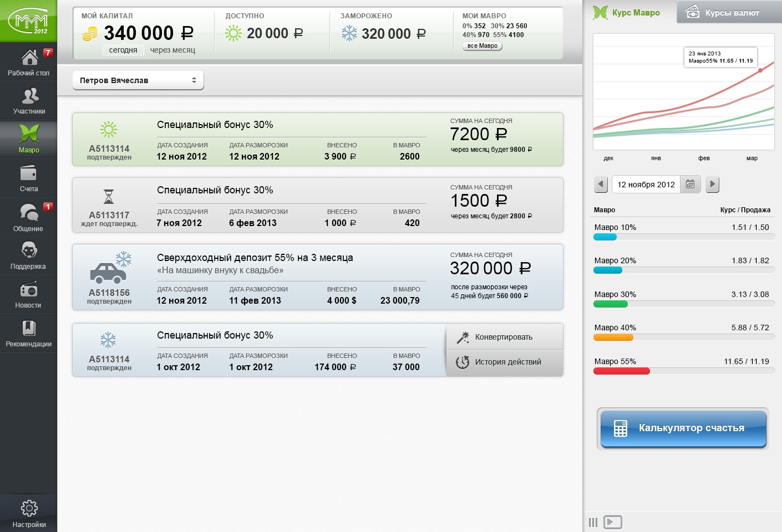Click the MMM 2012 logo
The height and width of the screenshot is (532, 782).
[x=28, y=21]
